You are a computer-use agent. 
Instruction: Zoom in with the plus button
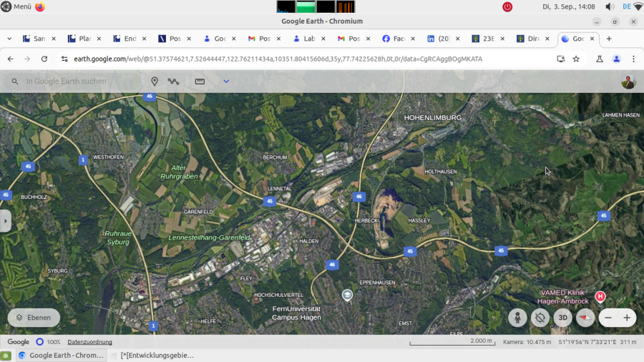[627, 318]
